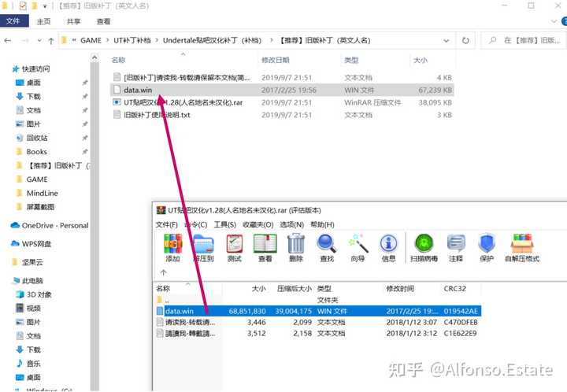This screenshot has height=392, width=567.
Task: Click the WinRAR Find (查找) magnifier icon
Action: click(x=327, y=247)
